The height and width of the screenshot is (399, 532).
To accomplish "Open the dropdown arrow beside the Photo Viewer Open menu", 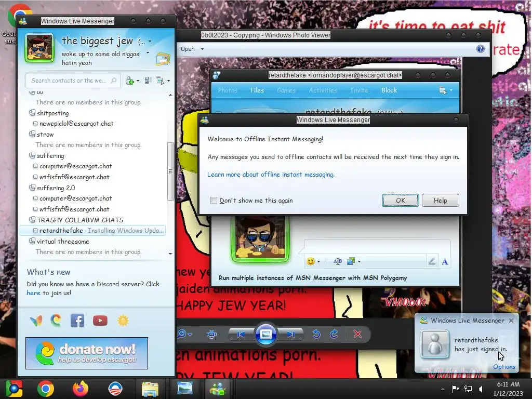I will click(x=202, y=49).
